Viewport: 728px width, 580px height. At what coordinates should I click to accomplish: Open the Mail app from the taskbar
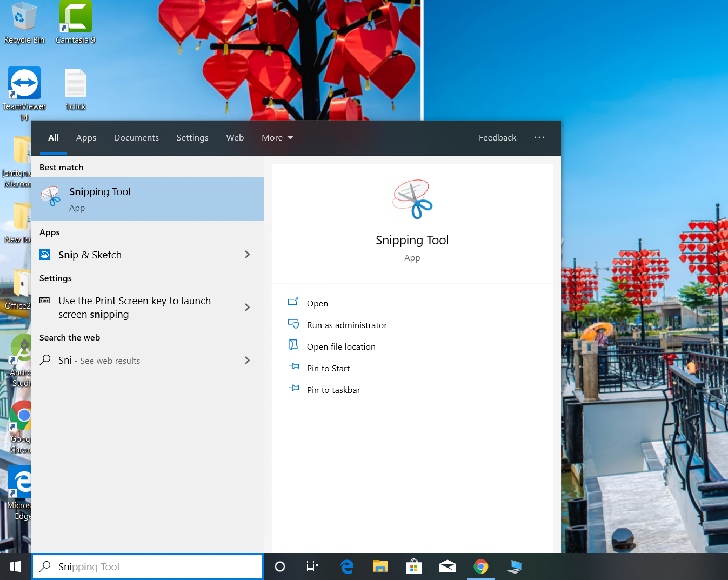447,566
